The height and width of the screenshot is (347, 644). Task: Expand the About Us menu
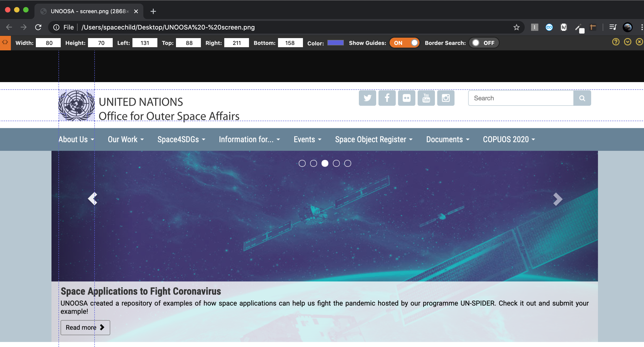(x=76, y=139)
